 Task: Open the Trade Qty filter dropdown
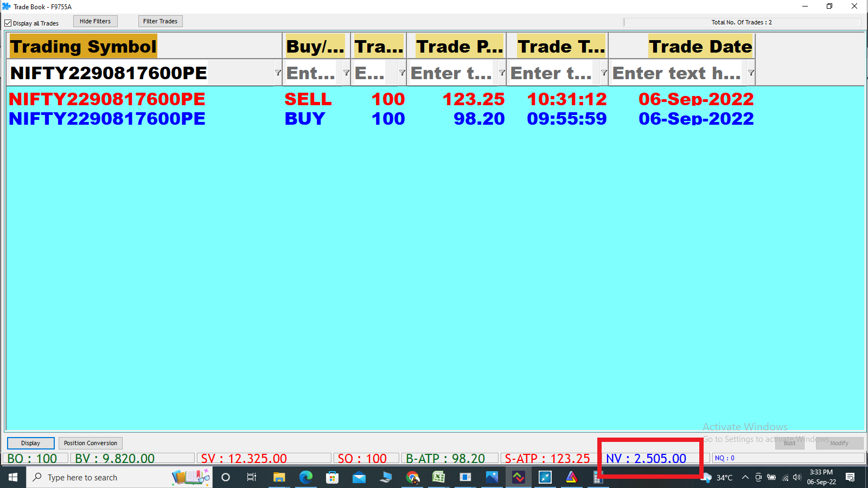point(402,73)
